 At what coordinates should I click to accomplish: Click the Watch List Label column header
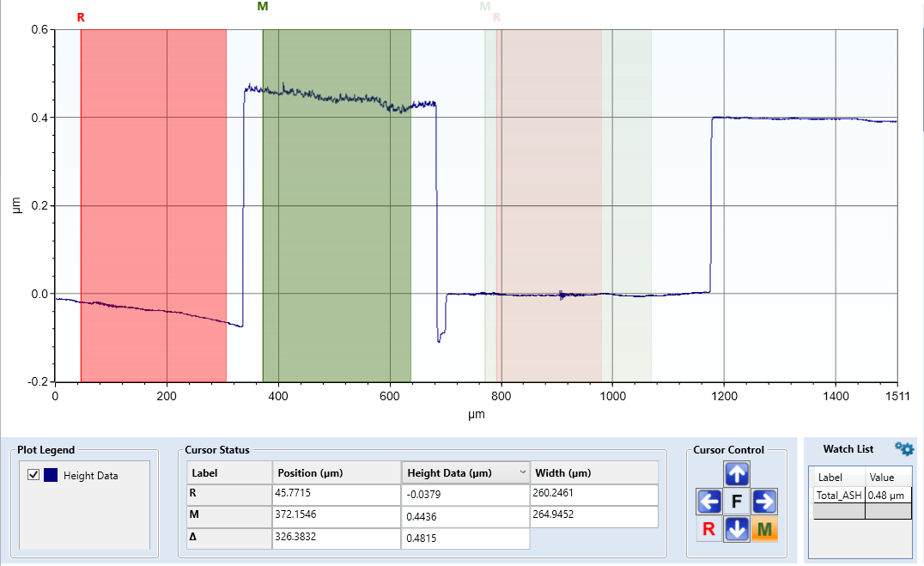coord(838,477)
